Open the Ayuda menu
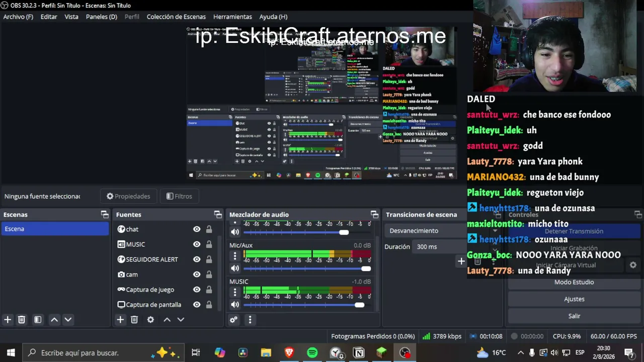Screen dimensions: 644x362 pos(273,17)
